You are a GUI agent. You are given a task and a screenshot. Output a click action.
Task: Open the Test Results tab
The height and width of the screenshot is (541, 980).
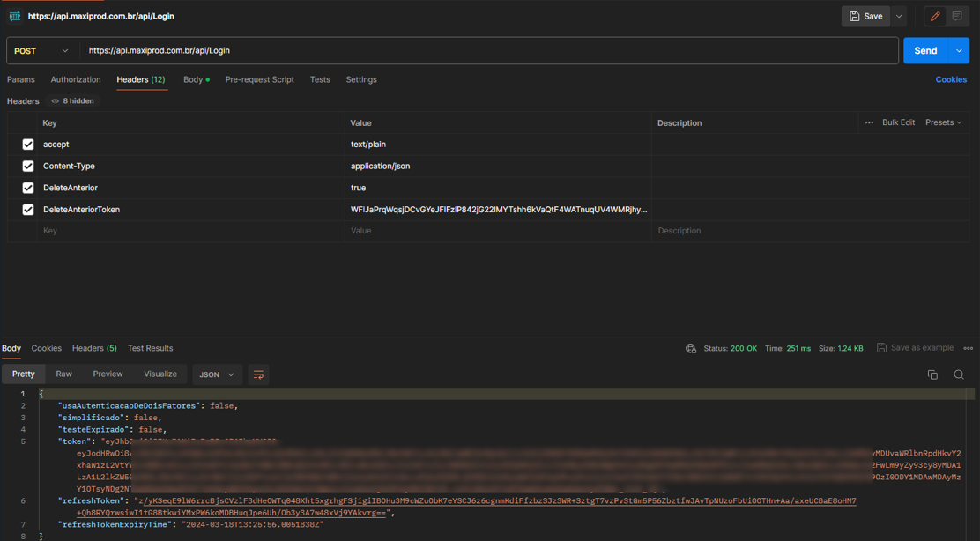150,348
